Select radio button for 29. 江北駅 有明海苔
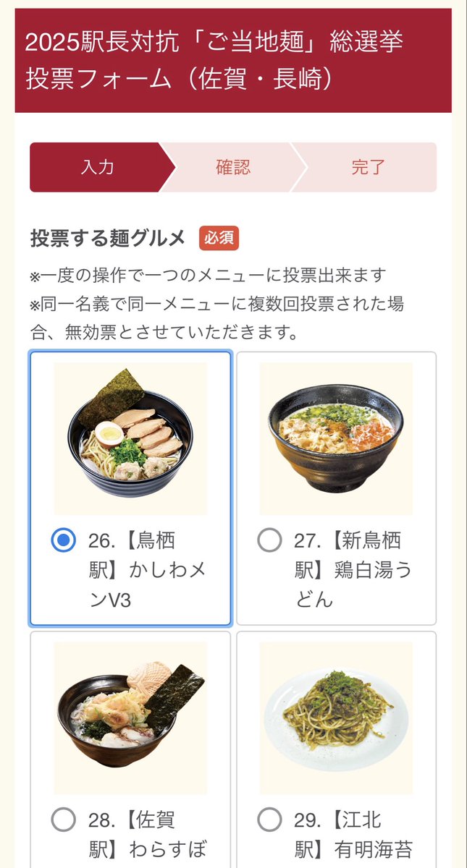 click(x=269, y=820)
